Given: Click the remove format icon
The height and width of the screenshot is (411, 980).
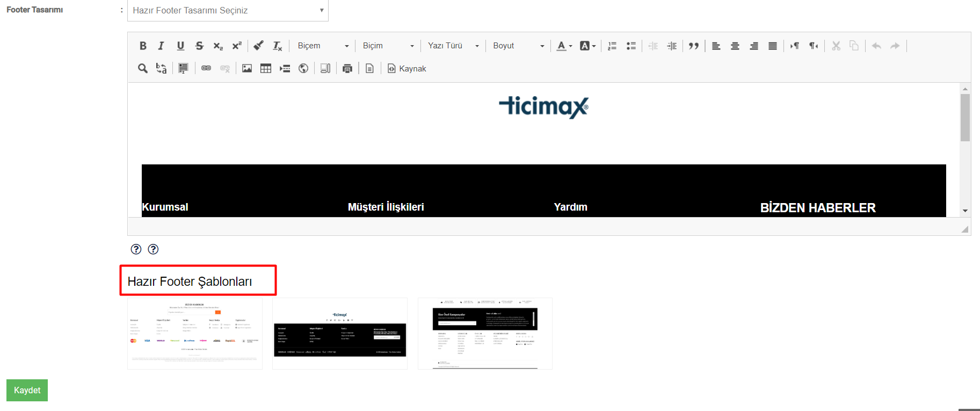Looking at the screenshot, I should click(x=277, y=46).
